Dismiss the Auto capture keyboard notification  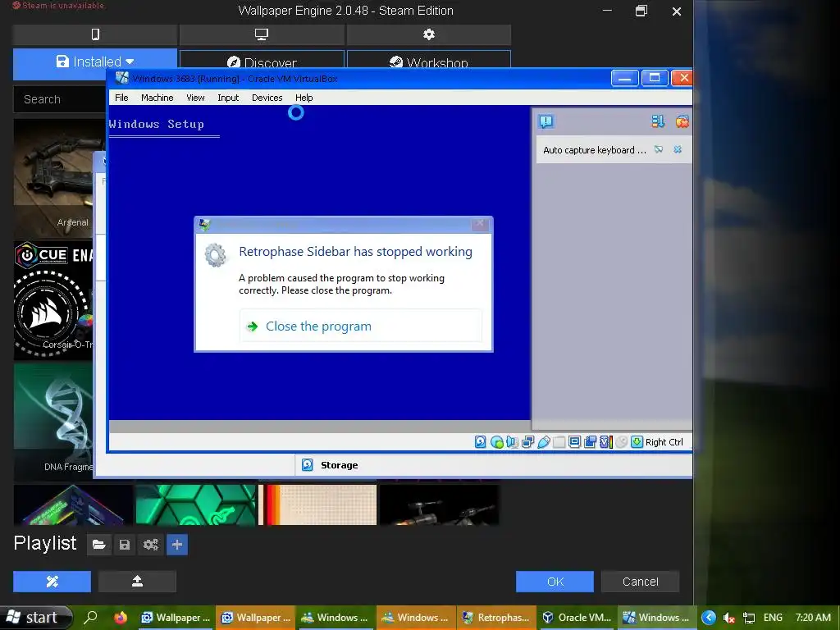(x=678, y=149)
